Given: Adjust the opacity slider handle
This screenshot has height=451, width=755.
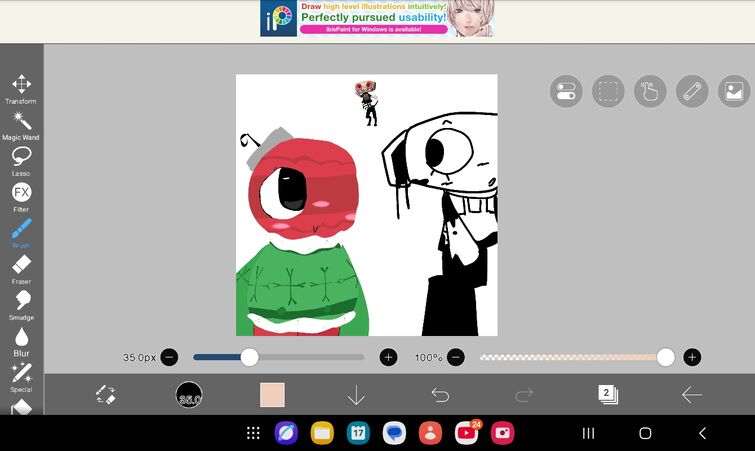Looking at the screenshot, I should (x=665, y=357).
